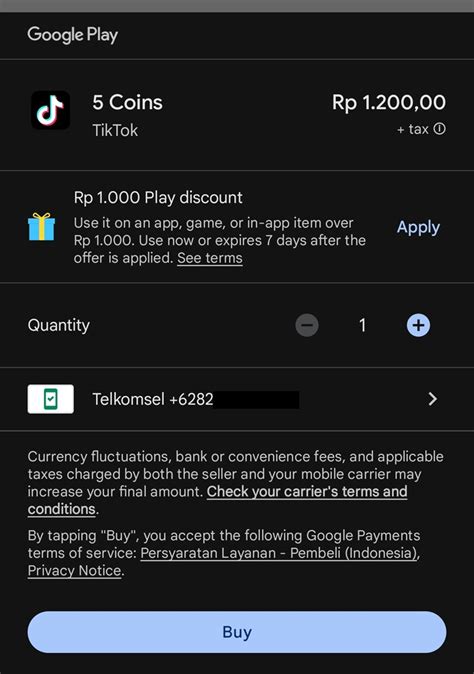
Task: Tap the TikTok app icon
Action: pyautogui.click(x=50, y=110)
